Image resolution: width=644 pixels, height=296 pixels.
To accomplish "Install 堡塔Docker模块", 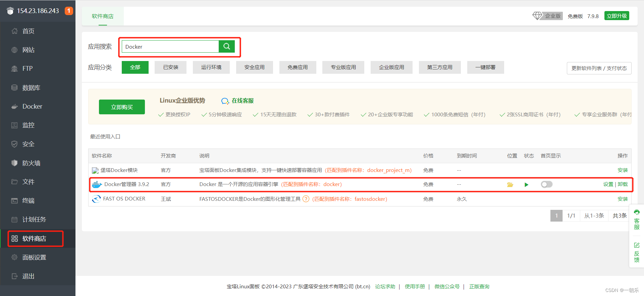I will tap(623, 170).
